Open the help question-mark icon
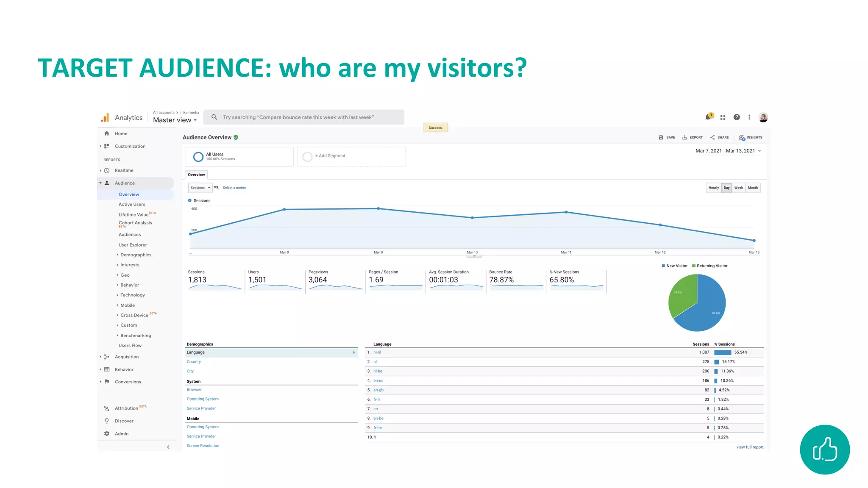Viewport: 868px width, 488px height. 737,117
